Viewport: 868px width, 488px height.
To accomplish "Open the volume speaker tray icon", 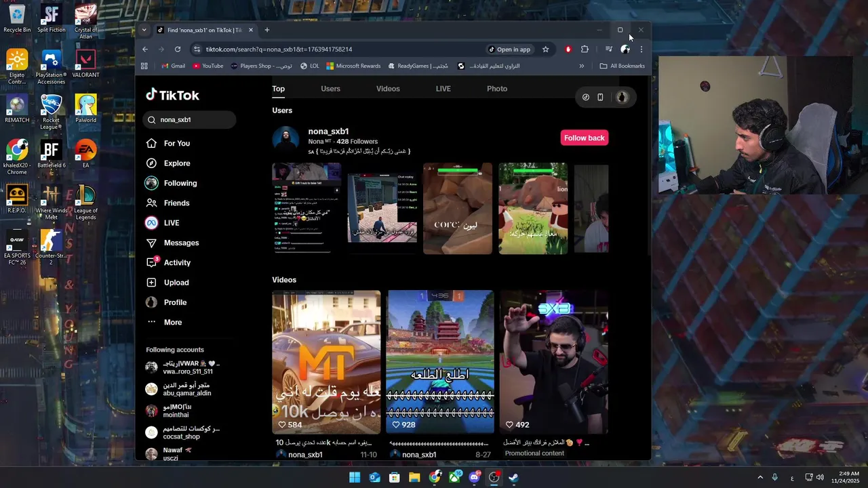I will (820, 478).
